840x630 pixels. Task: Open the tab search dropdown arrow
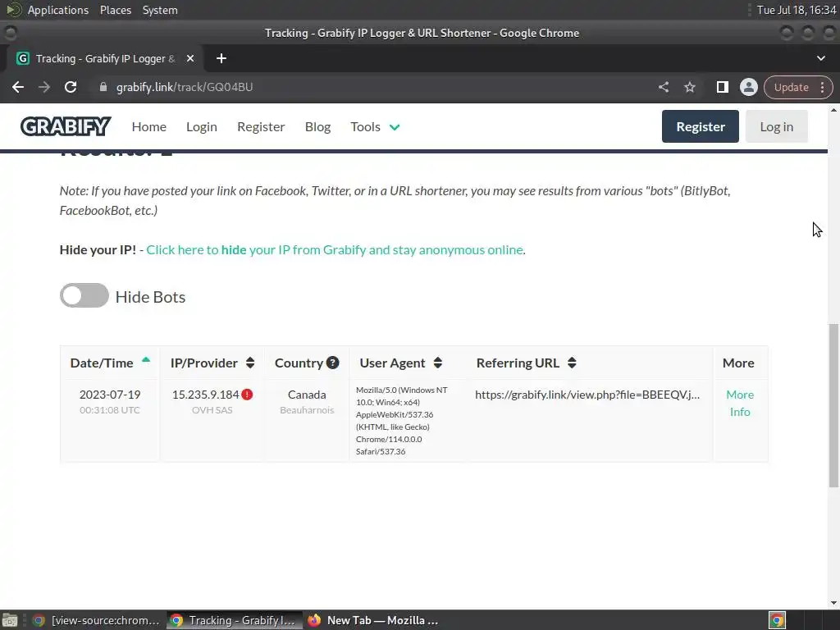820,58
